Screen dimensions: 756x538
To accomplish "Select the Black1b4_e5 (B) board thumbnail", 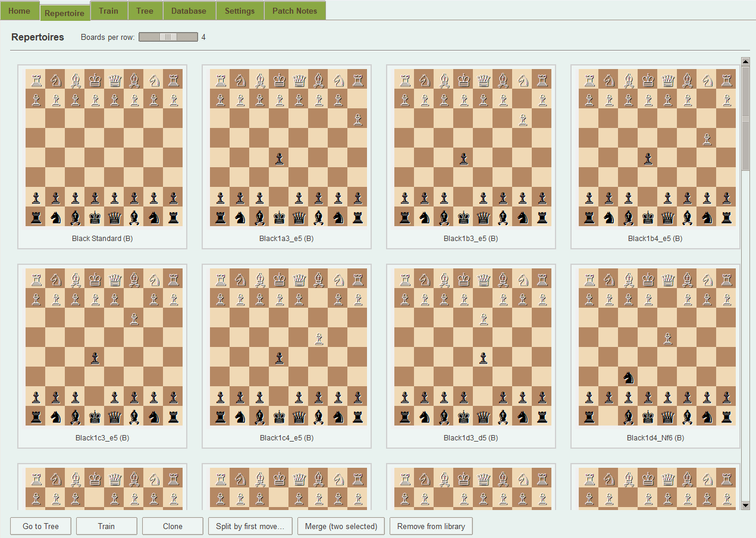I will click(657, 148).
